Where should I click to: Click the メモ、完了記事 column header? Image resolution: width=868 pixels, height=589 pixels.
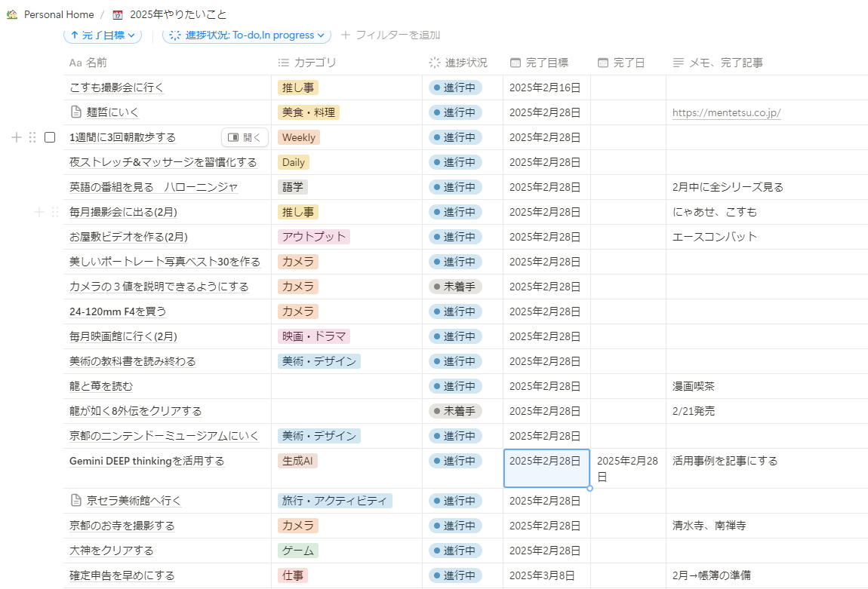[725, 63]
